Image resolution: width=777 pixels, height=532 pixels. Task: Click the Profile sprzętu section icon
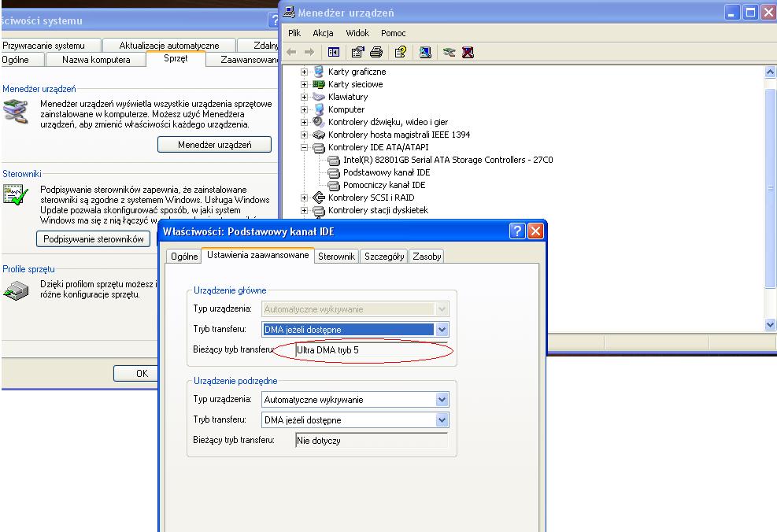pos(16,290)
